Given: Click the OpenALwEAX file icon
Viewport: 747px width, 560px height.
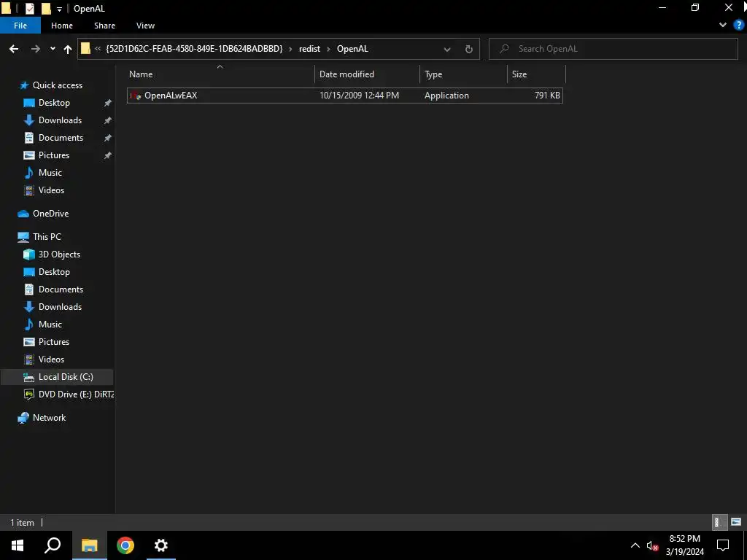Looking at the screenshot, I should [136, 96].
